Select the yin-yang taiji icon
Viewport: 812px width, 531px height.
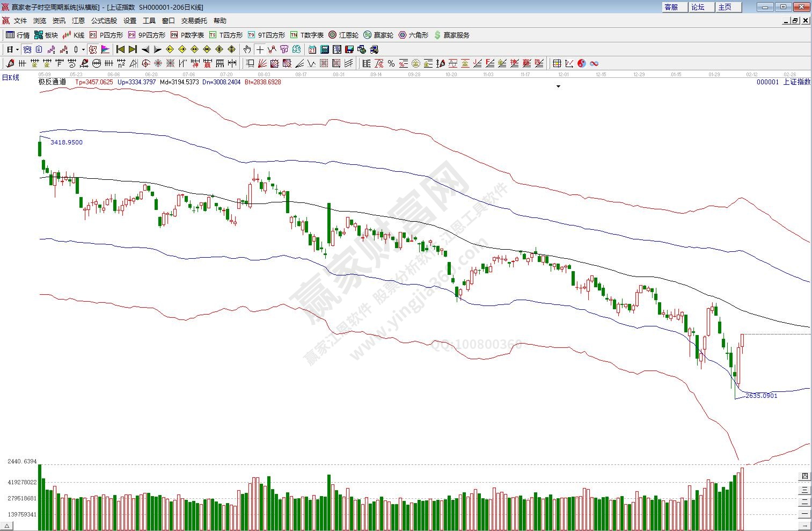[582, 63]
